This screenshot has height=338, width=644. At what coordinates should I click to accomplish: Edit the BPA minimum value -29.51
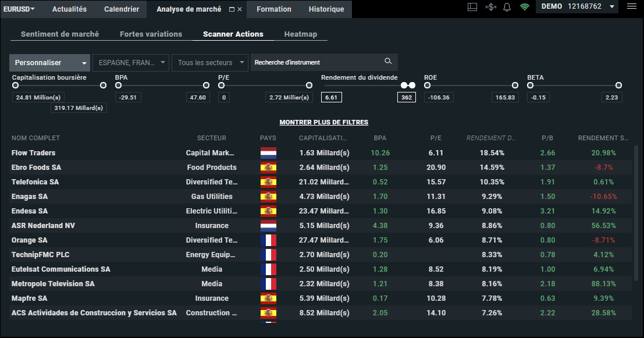pyautogui.click(x=128, y=97)
